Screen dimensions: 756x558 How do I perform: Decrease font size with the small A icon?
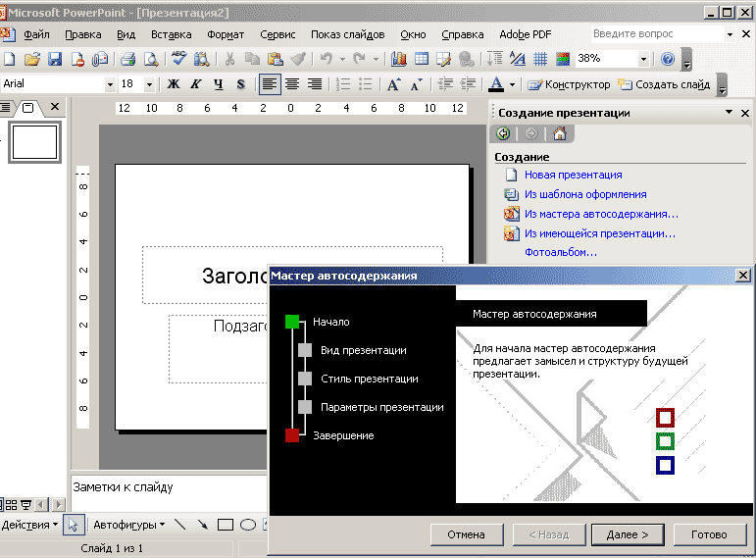coord(417,85)
